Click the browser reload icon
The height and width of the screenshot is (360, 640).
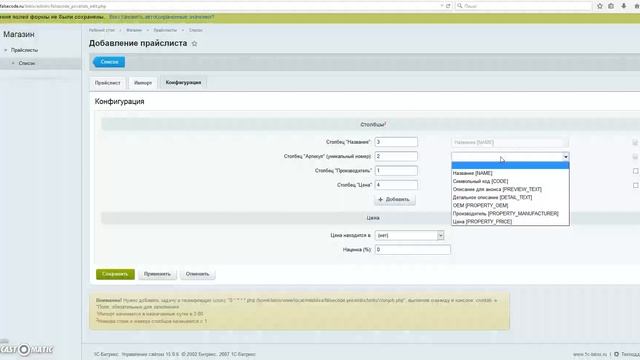[448, 6]
